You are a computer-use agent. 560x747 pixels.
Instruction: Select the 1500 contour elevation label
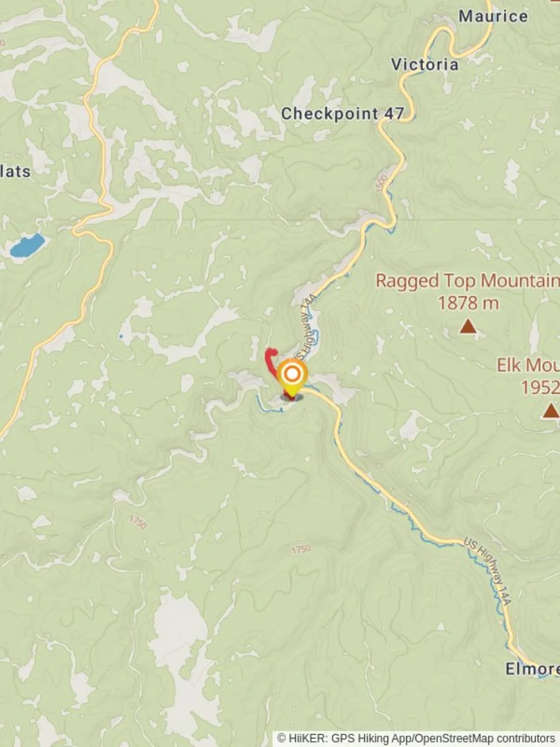point(382,183)
